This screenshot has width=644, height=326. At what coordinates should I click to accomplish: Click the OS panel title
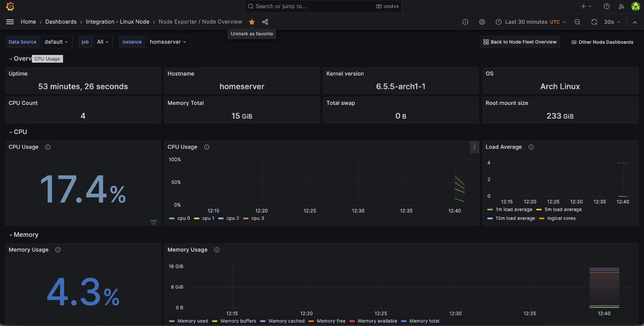tap(489, 74)
